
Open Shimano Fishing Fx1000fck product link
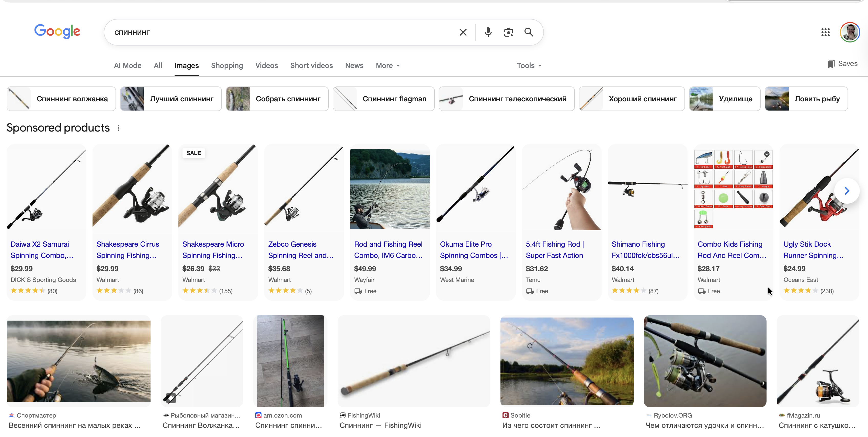(646, 250)
